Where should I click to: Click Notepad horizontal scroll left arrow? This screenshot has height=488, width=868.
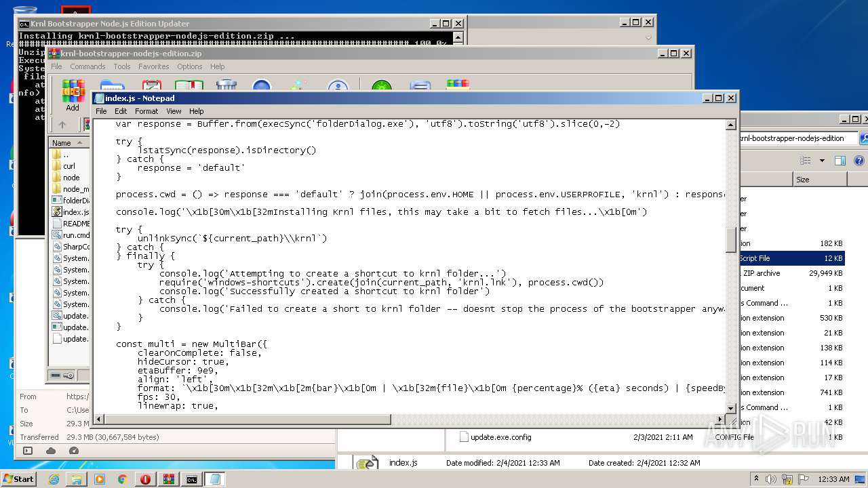(98, 420)
